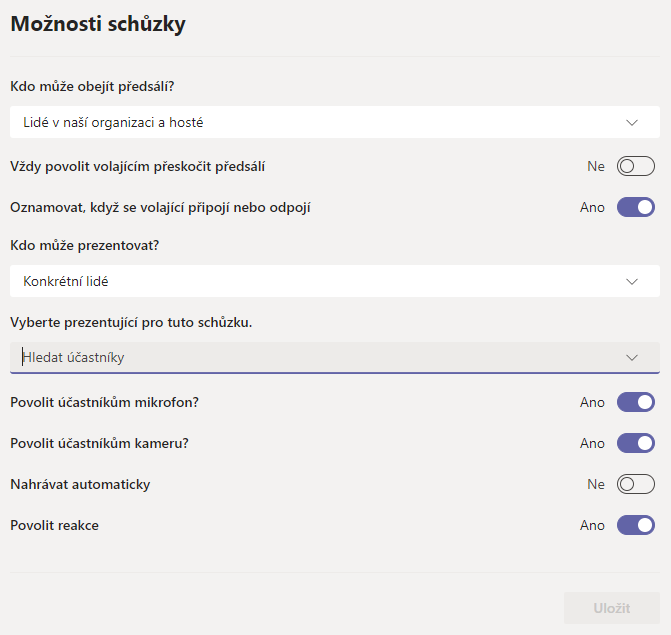Click the Kdo může obejít předsálí? label
This screenshot has width=671, height=635.
pyautogui.click(x=92, y=87)
